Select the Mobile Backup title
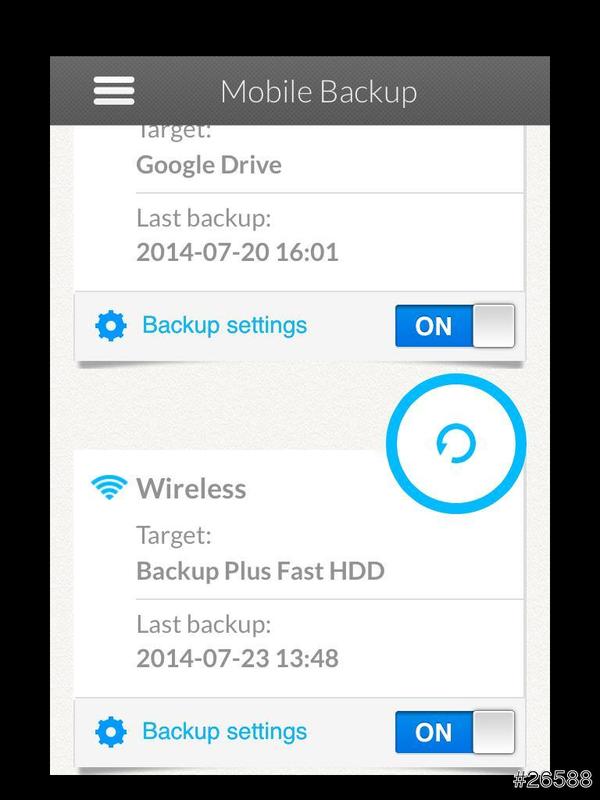Screen dimensions: 600x800 tap(319, 92)
